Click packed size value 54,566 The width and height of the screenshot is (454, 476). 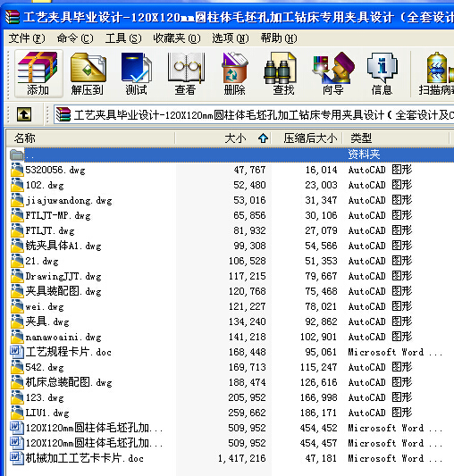pyautogui.click(x=321, y=246)
